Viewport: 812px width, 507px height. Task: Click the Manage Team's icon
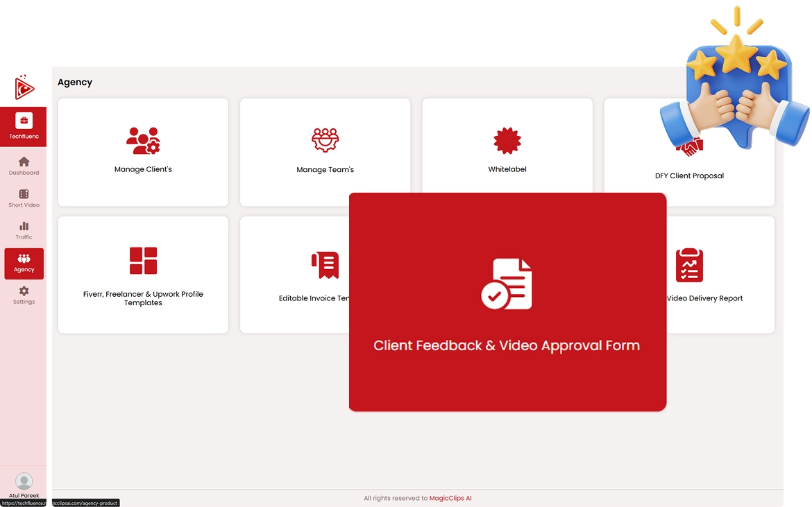coord(325,140)
